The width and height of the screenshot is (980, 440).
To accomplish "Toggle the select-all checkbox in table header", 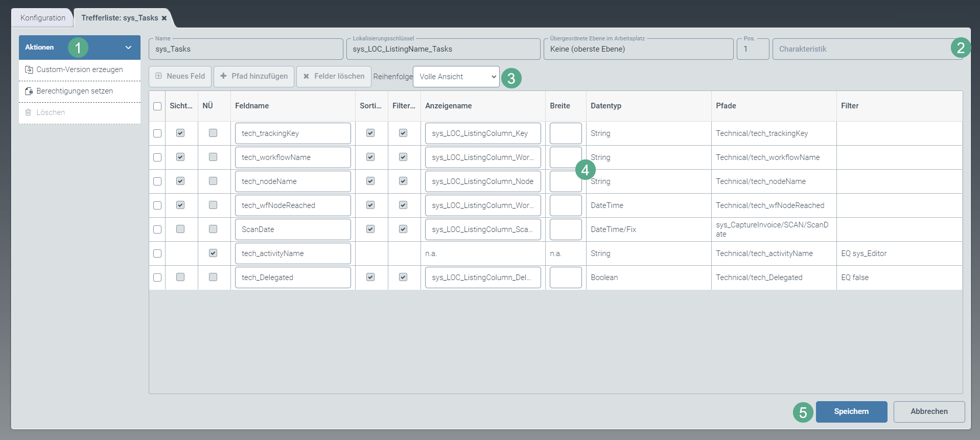I will (157, 106).
